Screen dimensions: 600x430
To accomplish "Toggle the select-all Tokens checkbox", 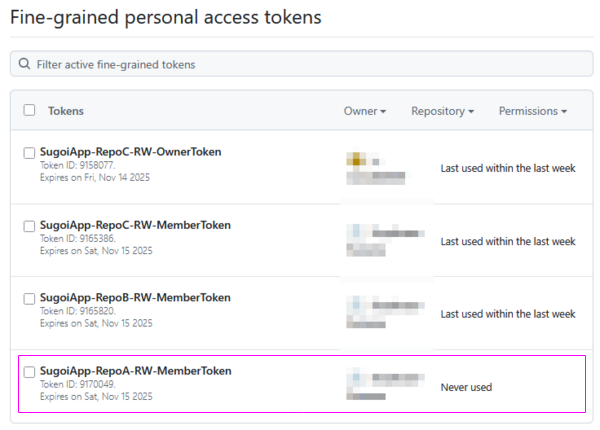I will tap(29, 110).
